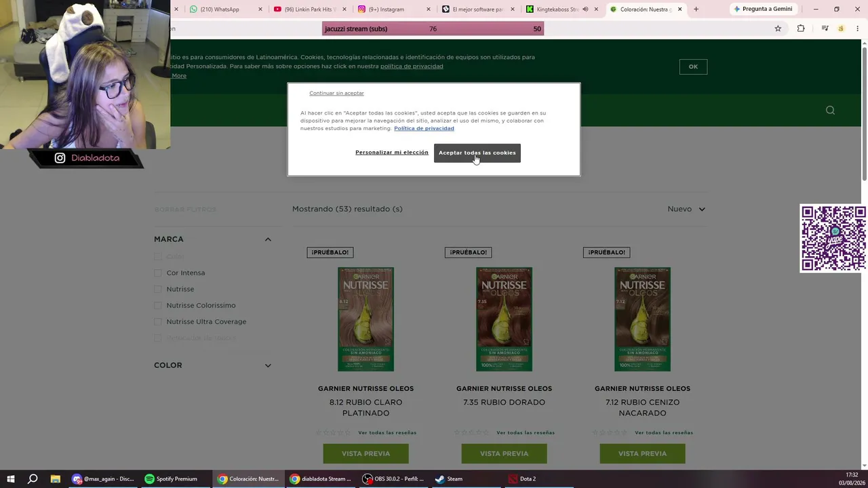The image size is (868, 488).
Task: Click ¡PRUÉBALO! badge on 7.35 Rubio Dorado
Action: pyautogui.click(x=469, y=252)
